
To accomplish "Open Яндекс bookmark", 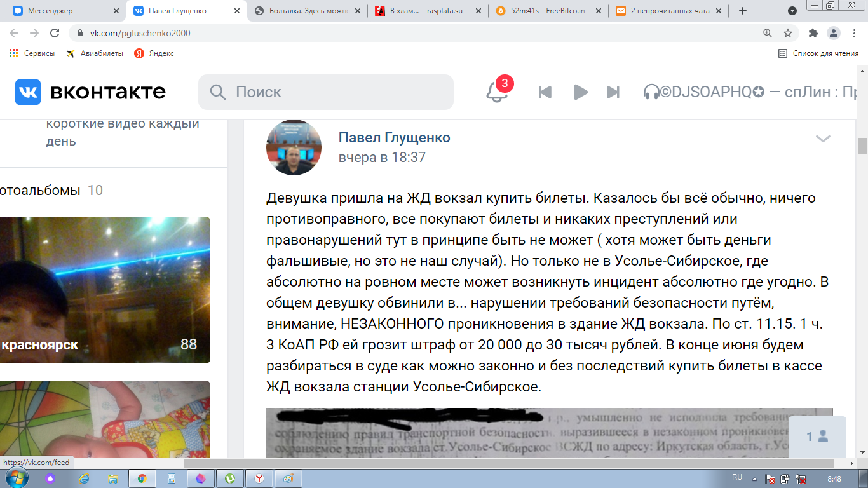I will click(x=154, y=53).
